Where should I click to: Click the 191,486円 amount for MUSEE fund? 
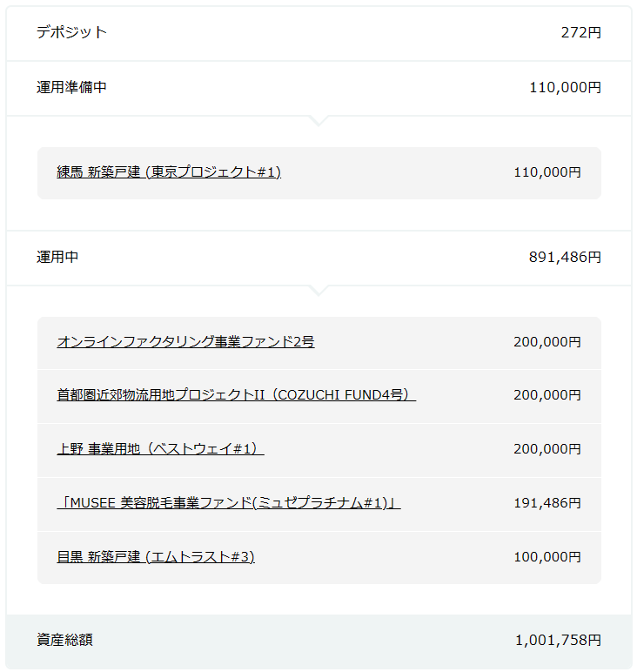tap(547, 503)
